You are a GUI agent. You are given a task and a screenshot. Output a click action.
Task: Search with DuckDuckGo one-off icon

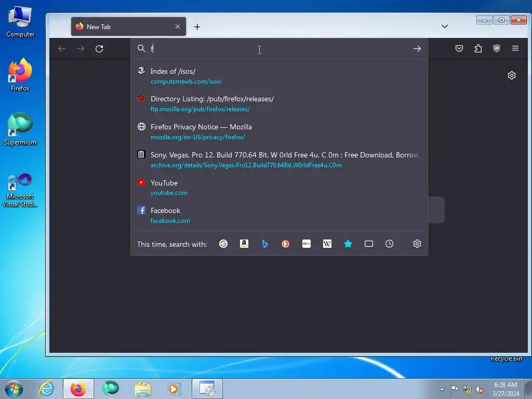pos(285,244)
